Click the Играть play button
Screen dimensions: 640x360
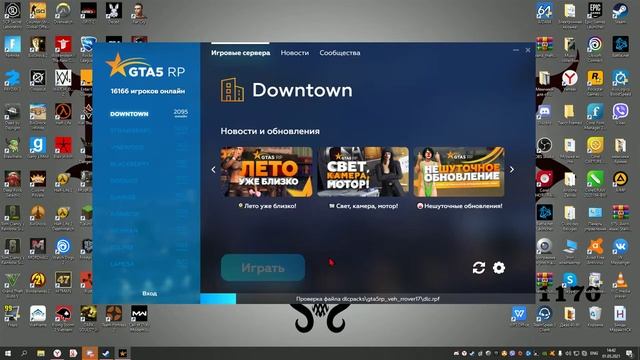click(x=263, y=268)
